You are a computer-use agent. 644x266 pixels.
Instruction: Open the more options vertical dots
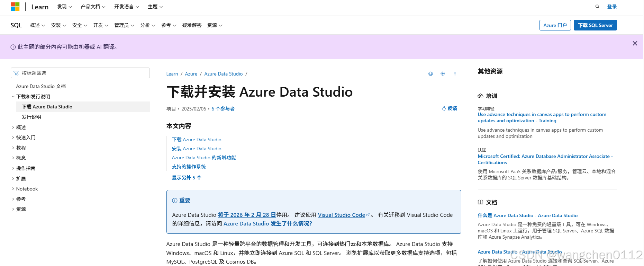point(455,74)
